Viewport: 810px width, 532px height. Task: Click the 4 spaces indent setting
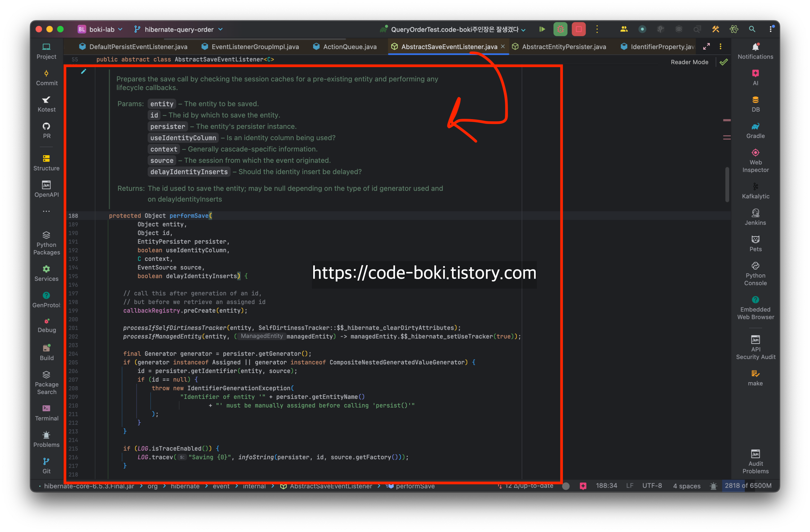coord(686,486)
